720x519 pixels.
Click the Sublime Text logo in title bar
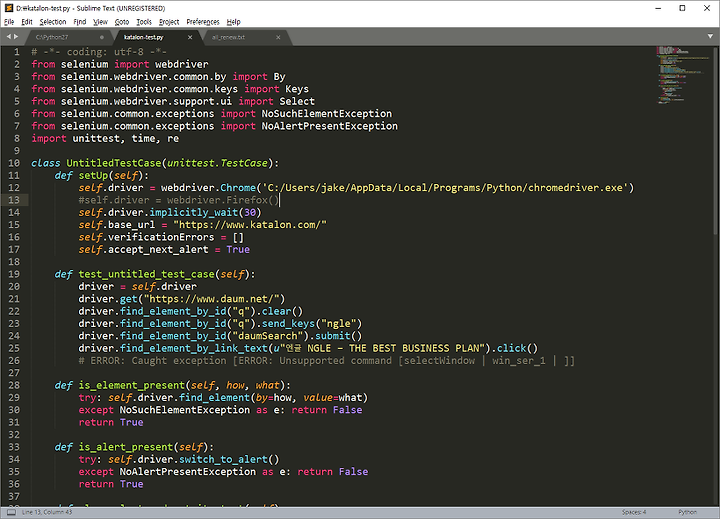point(8,8)
